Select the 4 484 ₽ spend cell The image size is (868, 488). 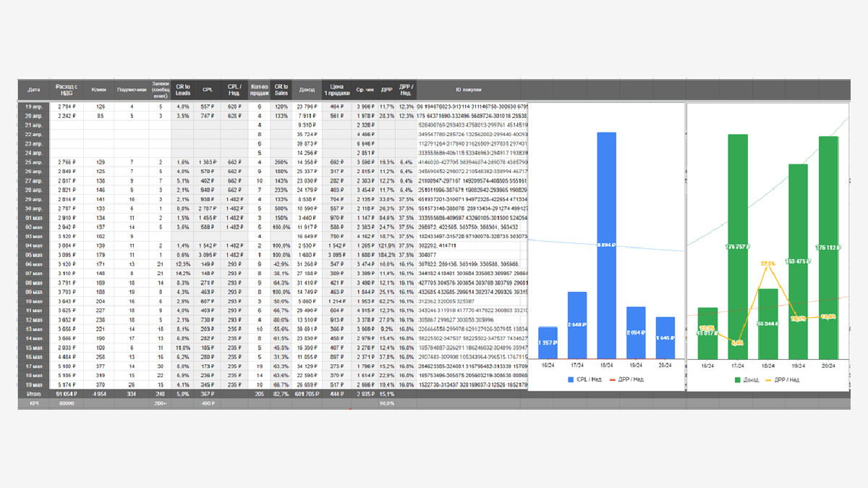coord(67,357)
